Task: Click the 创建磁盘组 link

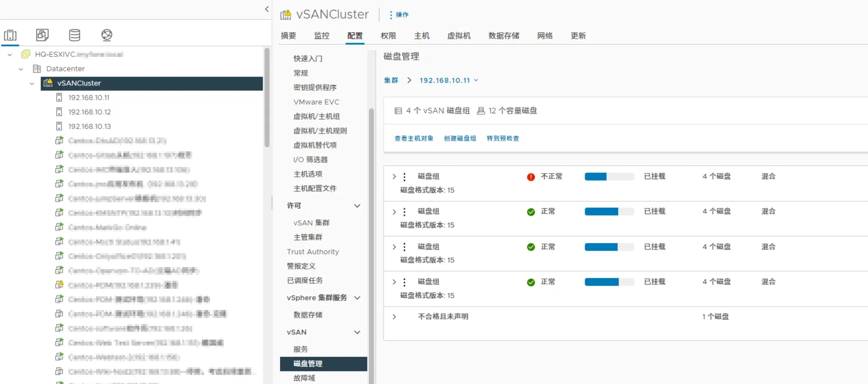Action: (460, 138)
